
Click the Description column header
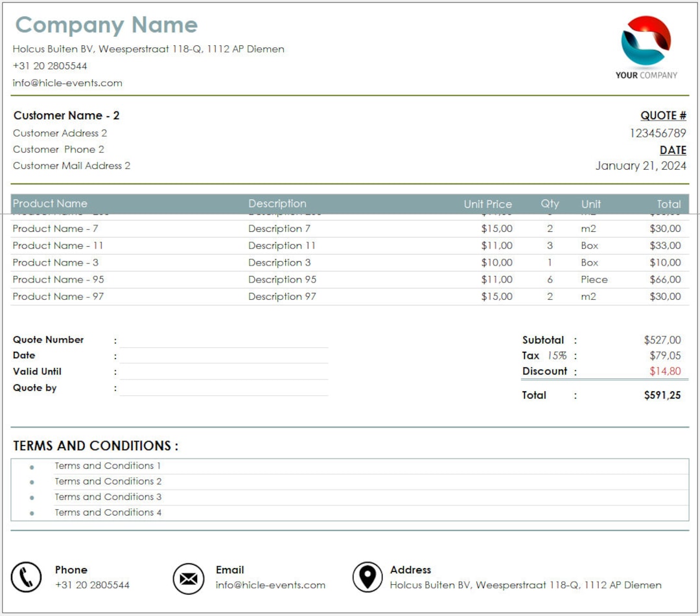277,204
